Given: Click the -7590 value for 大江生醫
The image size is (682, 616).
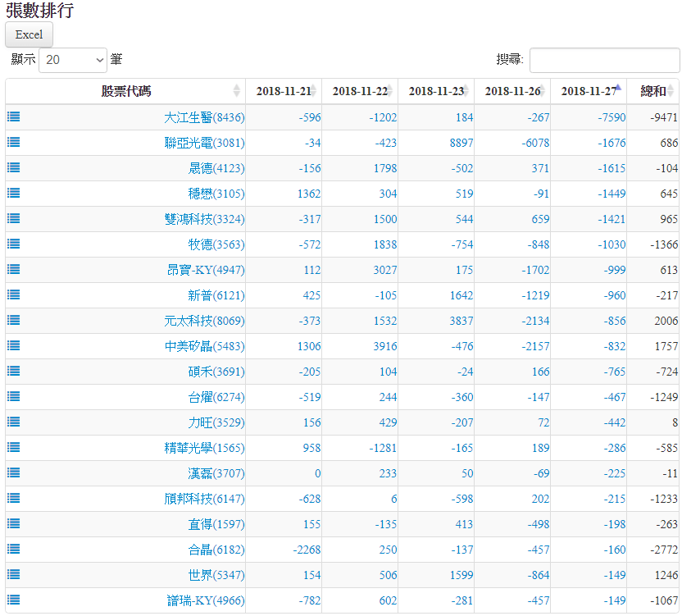Looking at the screenshot, I should tap(612, 117).
